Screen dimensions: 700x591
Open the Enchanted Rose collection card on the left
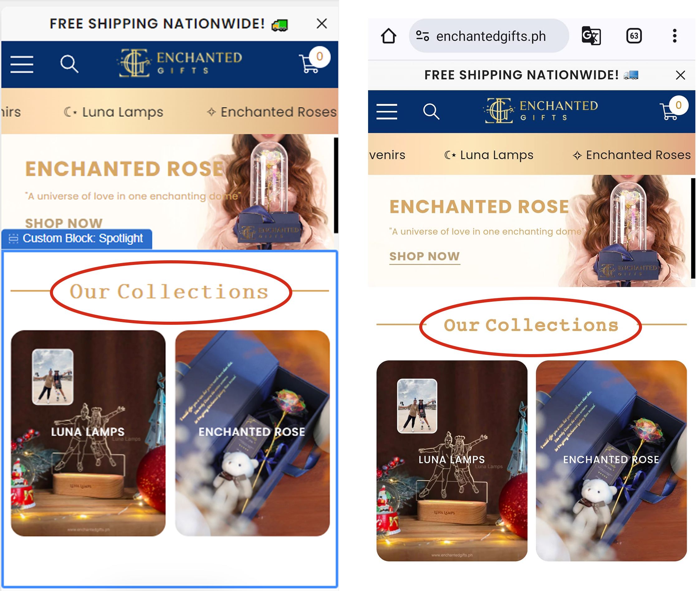[x=252, y=433]
